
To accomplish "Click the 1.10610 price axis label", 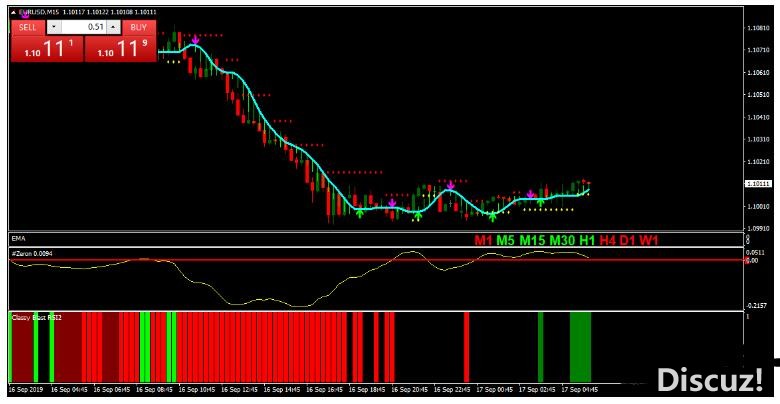I will (x=758, y=73).
